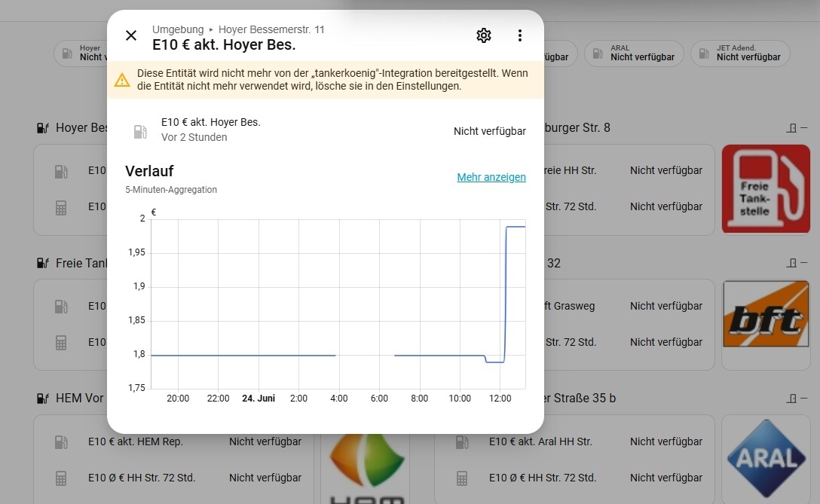820x504 pixels.
Task: Click 'Nicht verfügbar' state in dialog row
Action: (x=489, y=131)
